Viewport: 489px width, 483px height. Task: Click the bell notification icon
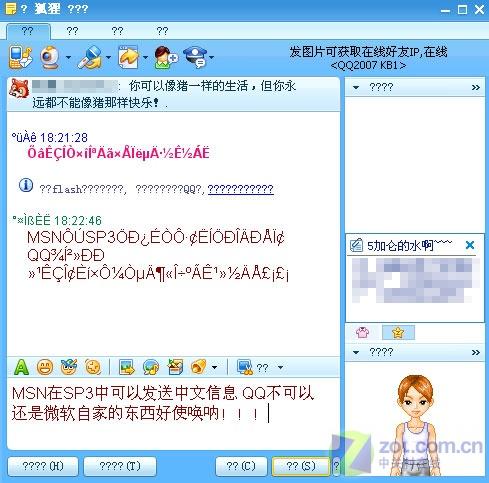tap(199, 367)
